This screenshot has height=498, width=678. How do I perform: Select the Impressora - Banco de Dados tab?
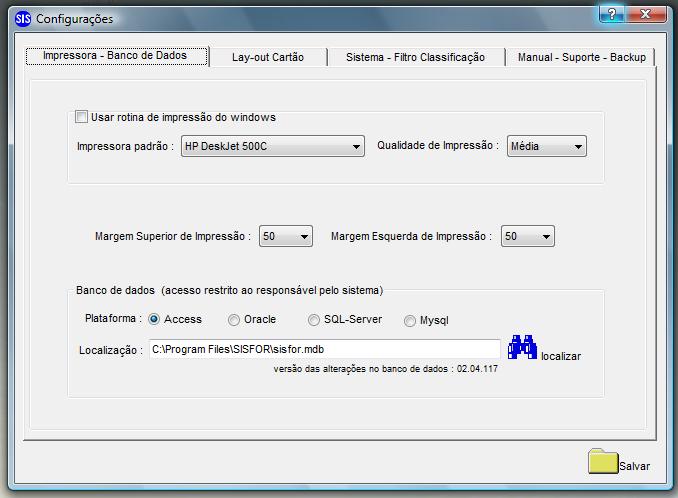[116, 55]
